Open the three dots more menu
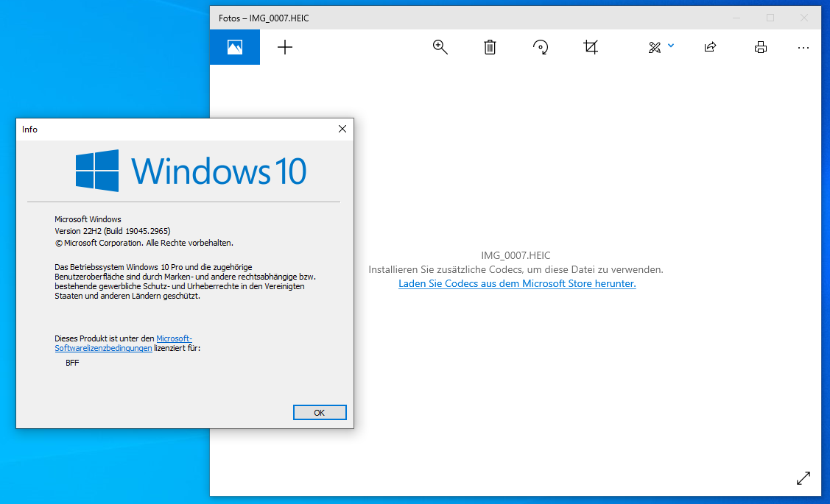830x504 pixels. click(x=803, y=48)
